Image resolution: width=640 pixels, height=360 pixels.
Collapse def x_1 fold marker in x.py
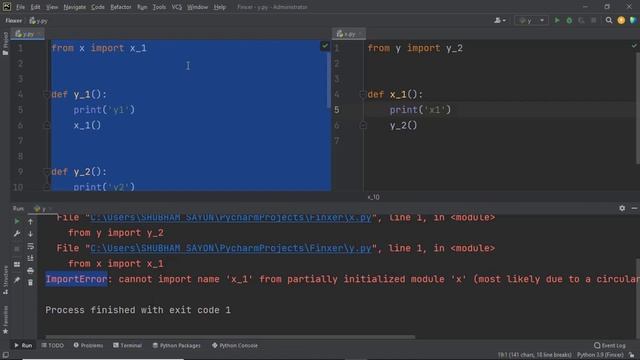pos(362,94)
